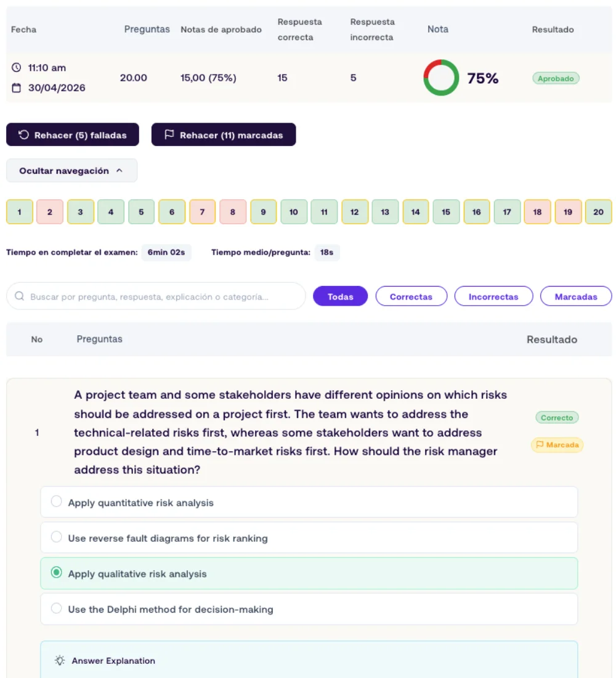Click the search magnifier icon
This screenshot has width=616, height=678.
[20, 296]
